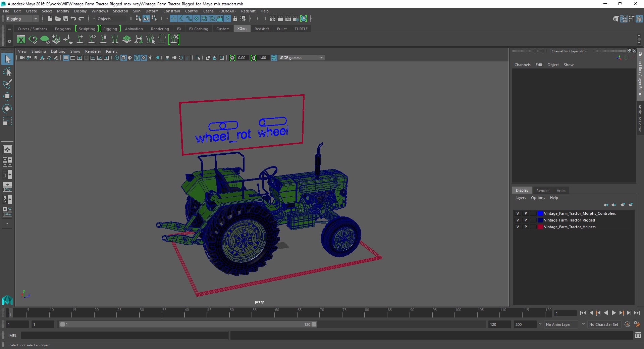The image size is (644, 349).
Task: Click the Undo arrow icon
Action: click(73, 19)
